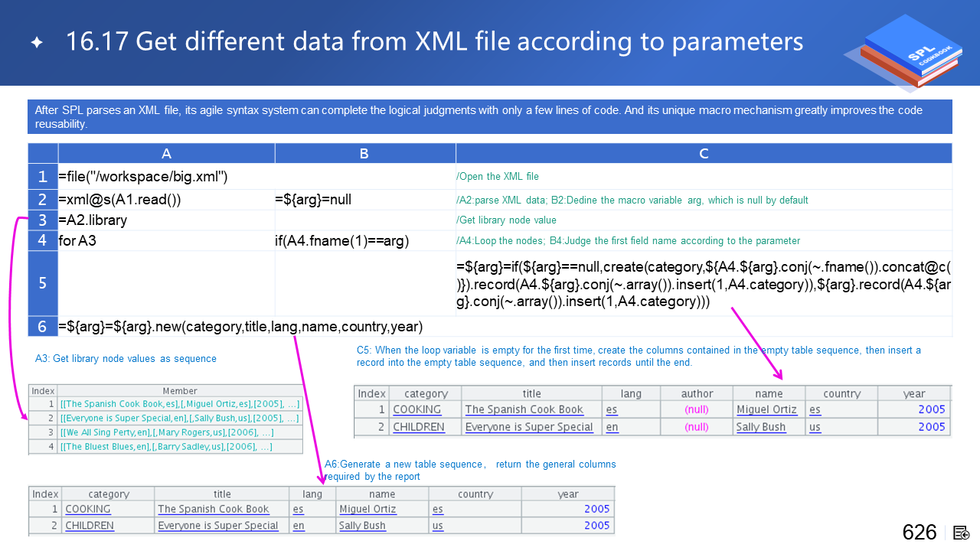This screenshot has height=551, width=980.
Task: Select the first Member row about Spanish Cook Book
Action: click(x=180, y=404)
